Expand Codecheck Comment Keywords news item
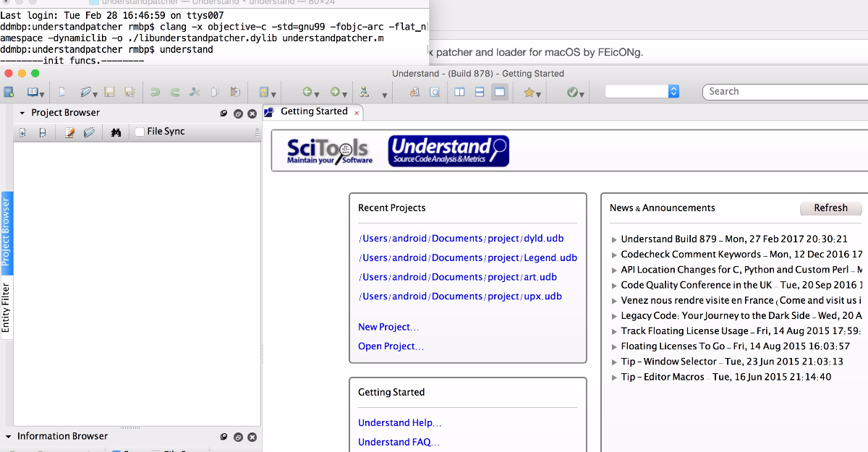This screenshot has width=868, height=452. (x=615, y=255)
